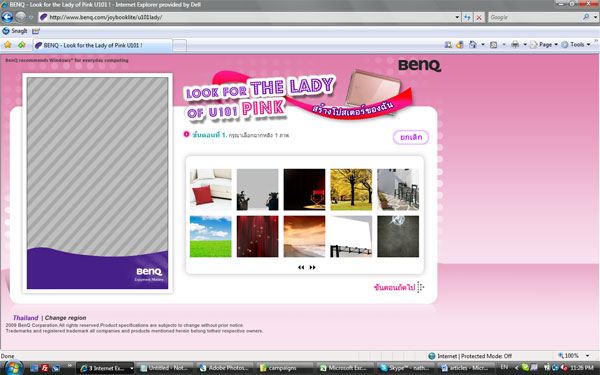Click the Print icon
This screenshot has height=375, width=600.
click(515, 45)
